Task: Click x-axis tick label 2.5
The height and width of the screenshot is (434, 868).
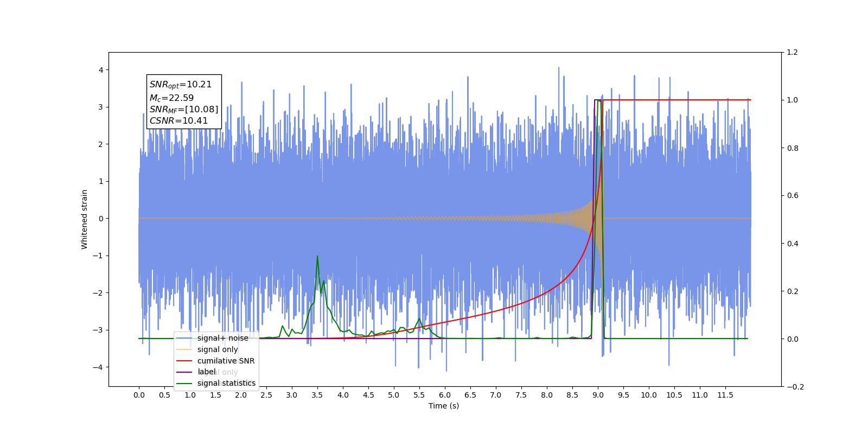Action: [266, 395]
